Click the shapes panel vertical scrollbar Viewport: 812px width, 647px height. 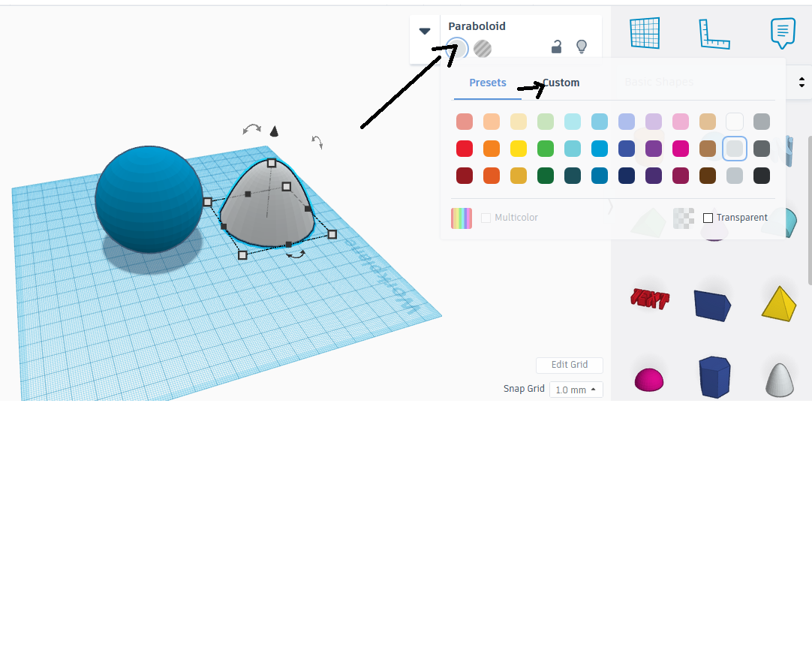click(x=810, y=210)
